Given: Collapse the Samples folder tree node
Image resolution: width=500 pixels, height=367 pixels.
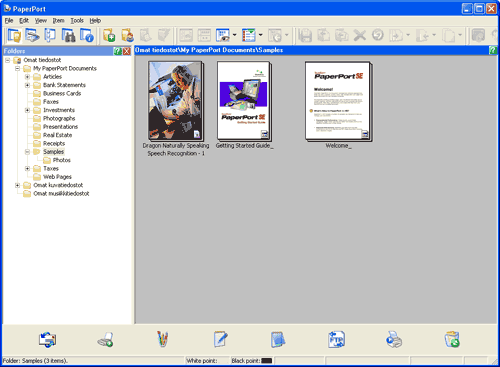Looking at the screenshot, I should click(28, 152).
